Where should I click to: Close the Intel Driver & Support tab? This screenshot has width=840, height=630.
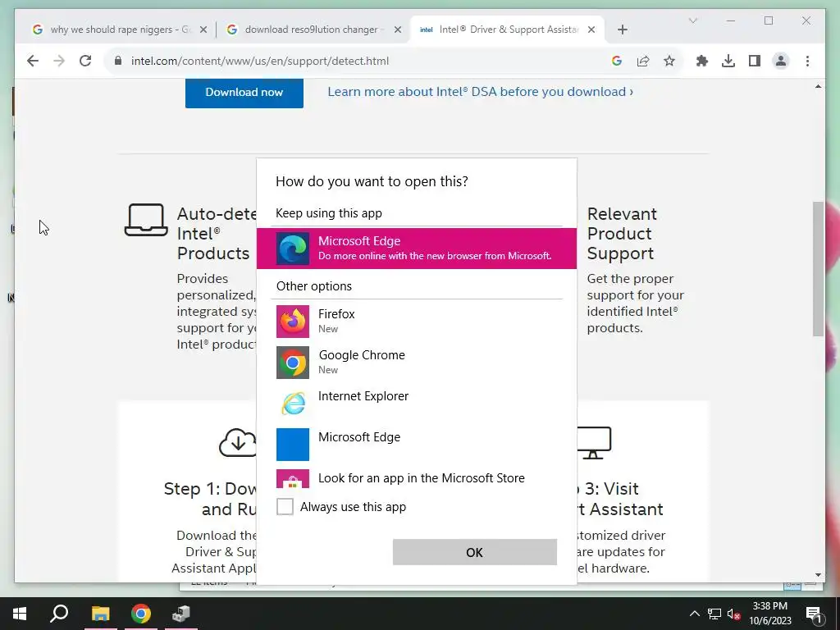coord(591,30)
